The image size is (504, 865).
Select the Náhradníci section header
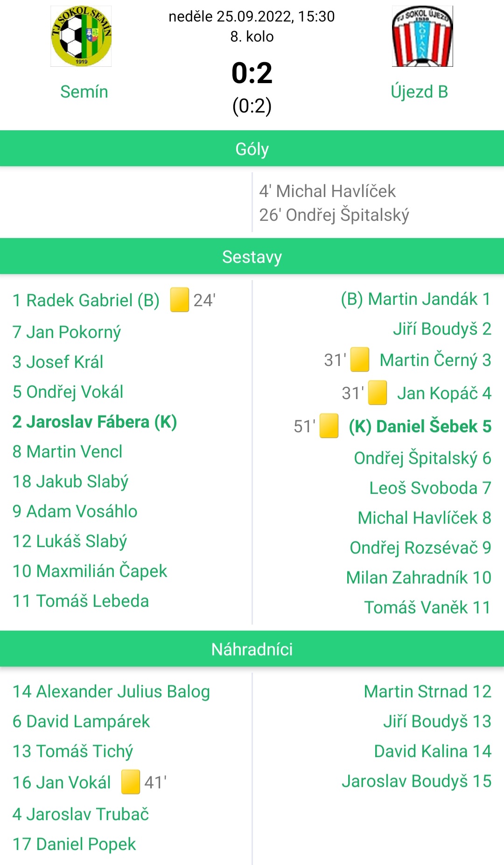252,649
